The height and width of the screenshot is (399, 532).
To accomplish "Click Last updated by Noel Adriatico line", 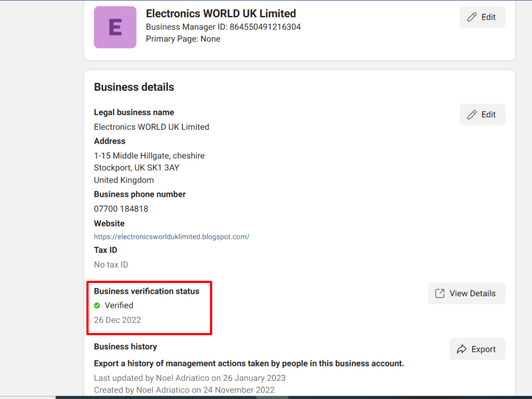I will pos(190,378).
